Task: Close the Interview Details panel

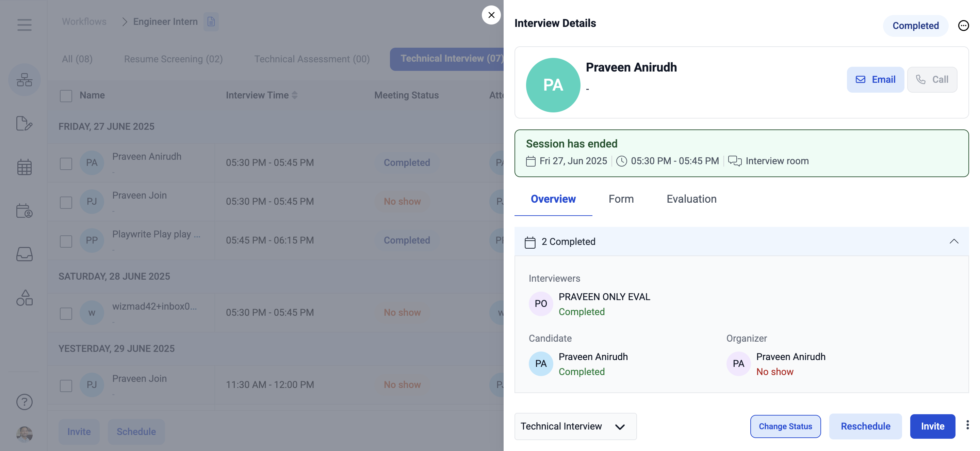Action: pos(491,15)
